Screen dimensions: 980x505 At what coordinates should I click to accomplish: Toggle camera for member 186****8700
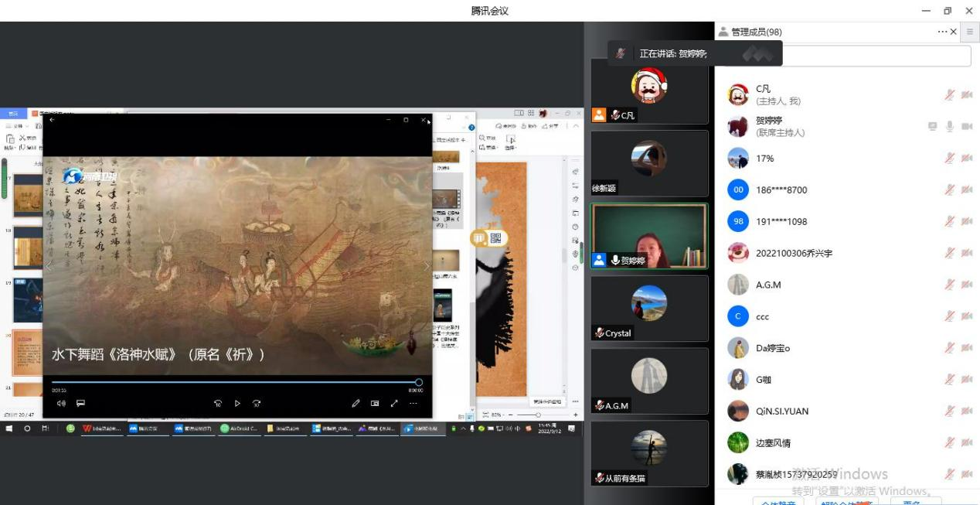point(967,189)
